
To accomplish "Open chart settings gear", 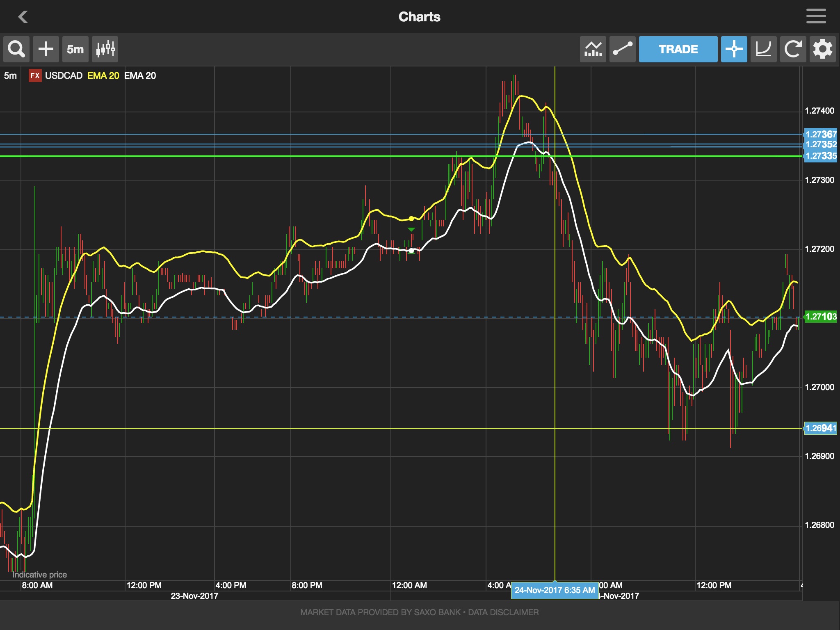I will [x=822, y=49].
